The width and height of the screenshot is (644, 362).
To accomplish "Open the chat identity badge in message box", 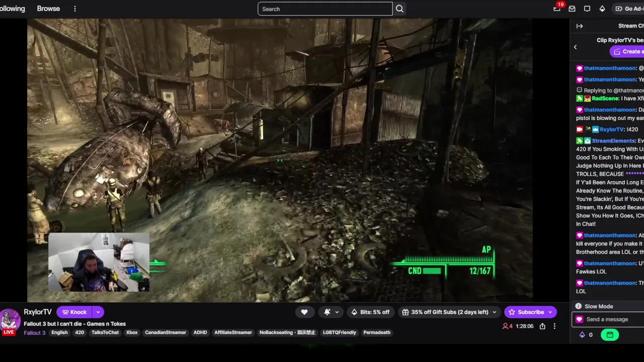I will coord(579,319).
